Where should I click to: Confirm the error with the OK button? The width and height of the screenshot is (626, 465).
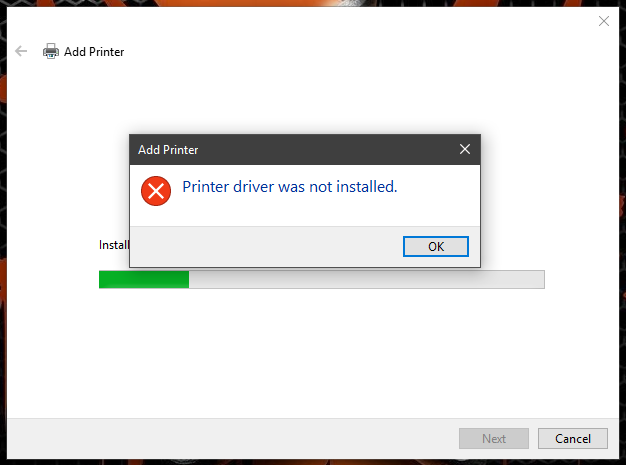coord(436,246)
